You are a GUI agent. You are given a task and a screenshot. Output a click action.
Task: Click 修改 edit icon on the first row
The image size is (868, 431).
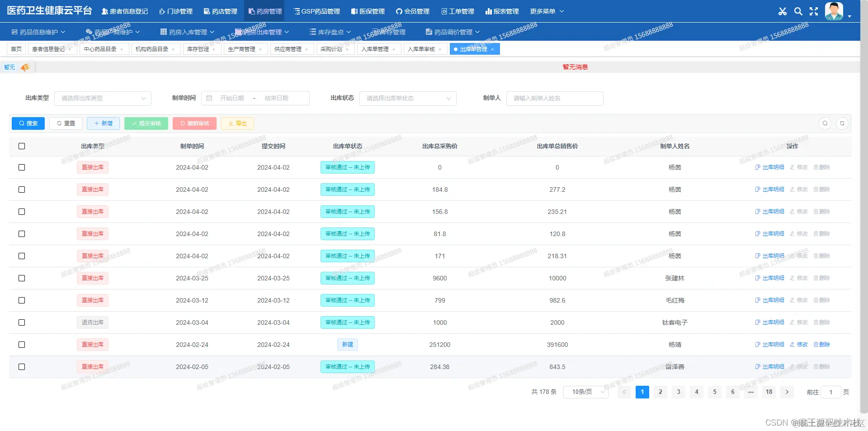tap(799, 167)
